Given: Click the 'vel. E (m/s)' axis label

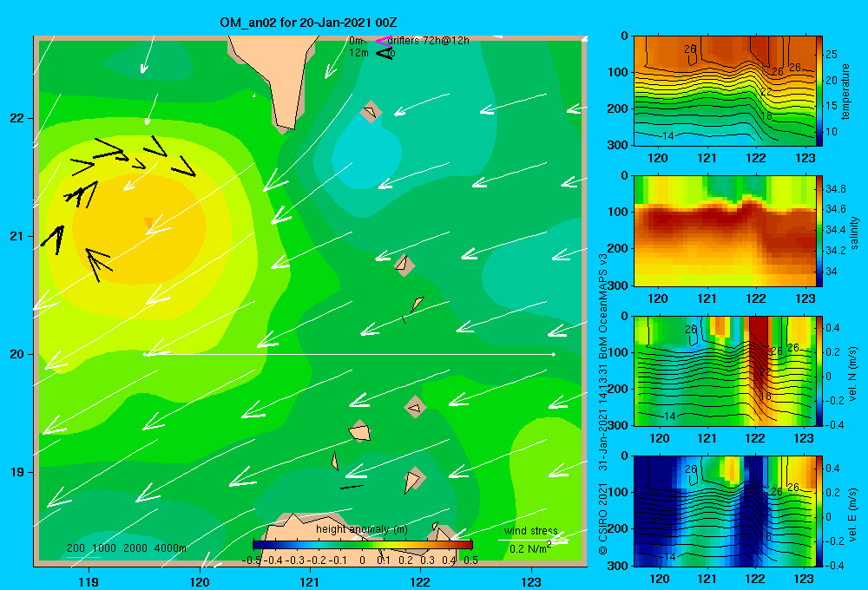Looking at the screenshot, I should click(853, 514).
